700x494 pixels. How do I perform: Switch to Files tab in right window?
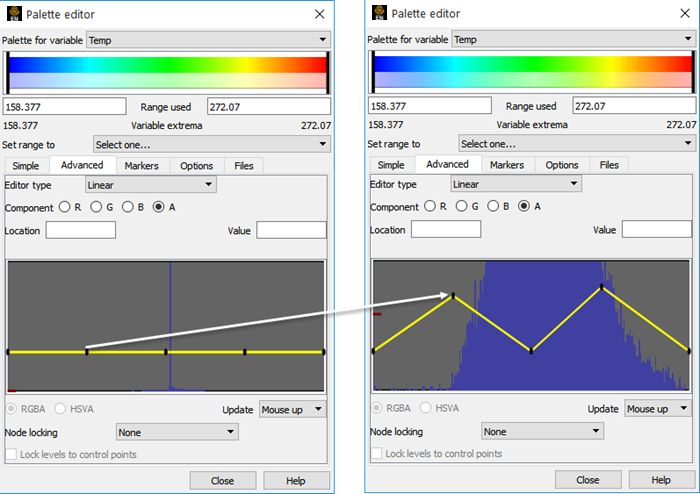609,165
